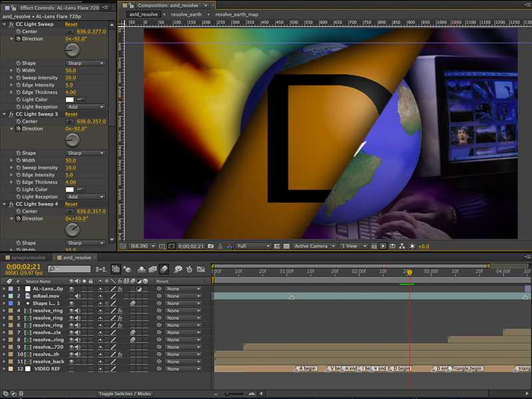Open the 1 View layout dropdown

coord(353,246)
